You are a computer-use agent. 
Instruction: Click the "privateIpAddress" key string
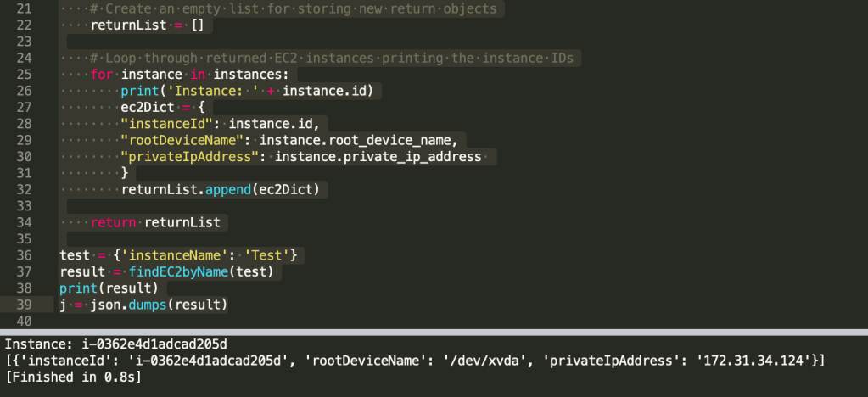(194, 156)
